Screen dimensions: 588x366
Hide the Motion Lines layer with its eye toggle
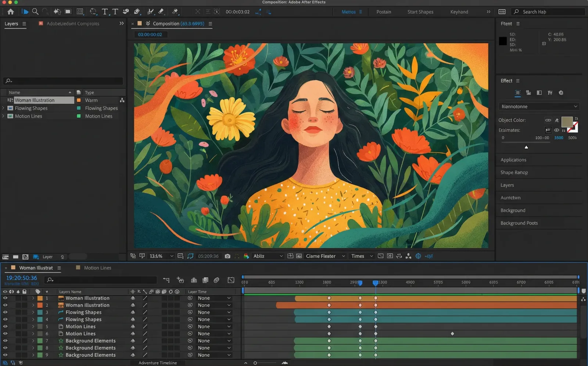[x=5, y=326]
